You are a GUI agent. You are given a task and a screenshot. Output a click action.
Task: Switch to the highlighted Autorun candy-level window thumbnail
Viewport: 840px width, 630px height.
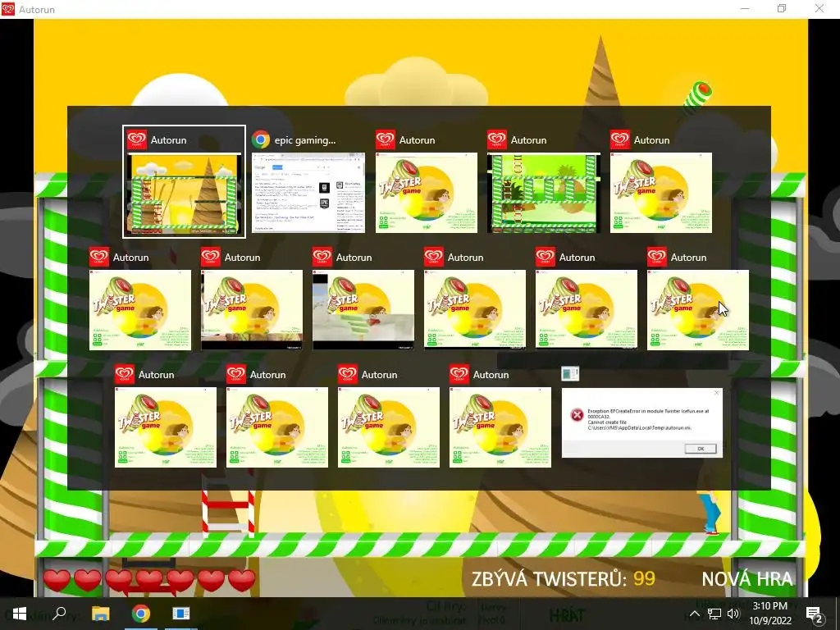click(x=184, y=181)
